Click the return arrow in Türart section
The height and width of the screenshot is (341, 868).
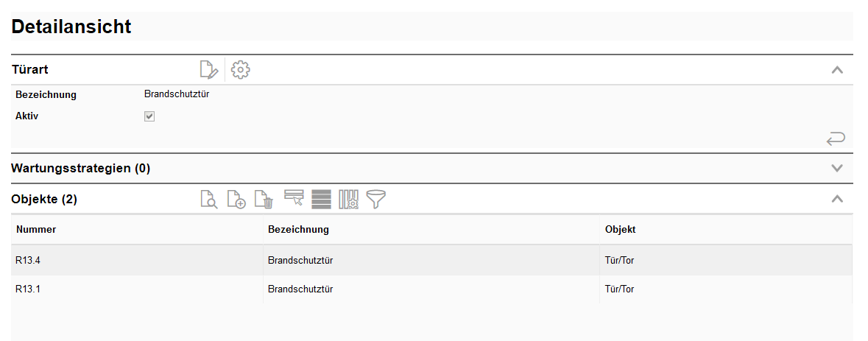tap(836, 138)
